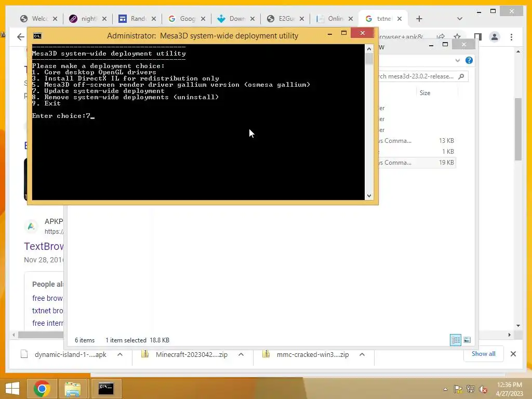Screen dimensions: 532x399
Task: Close the E2Gu tab with its X
Action: pos(302,19)
